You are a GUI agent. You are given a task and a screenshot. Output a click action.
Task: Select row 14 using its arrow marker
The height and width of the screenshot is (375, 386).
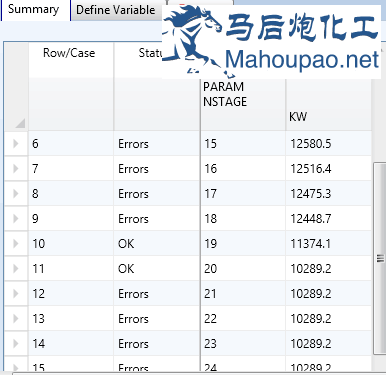point(16,344)
